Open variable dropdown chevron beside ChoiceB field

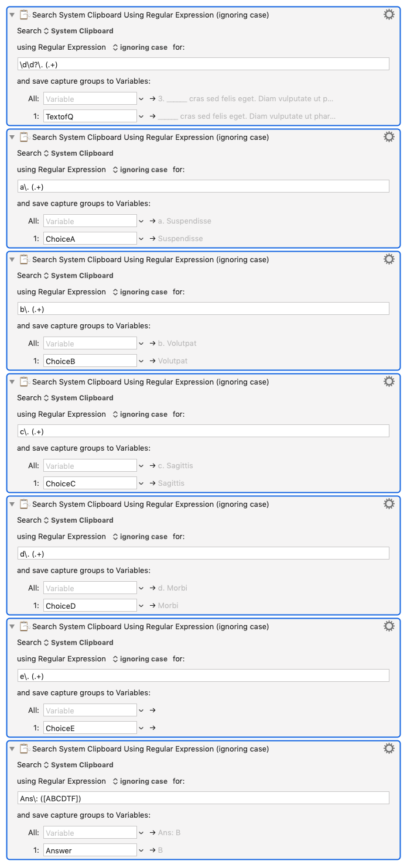coord(141,361)
